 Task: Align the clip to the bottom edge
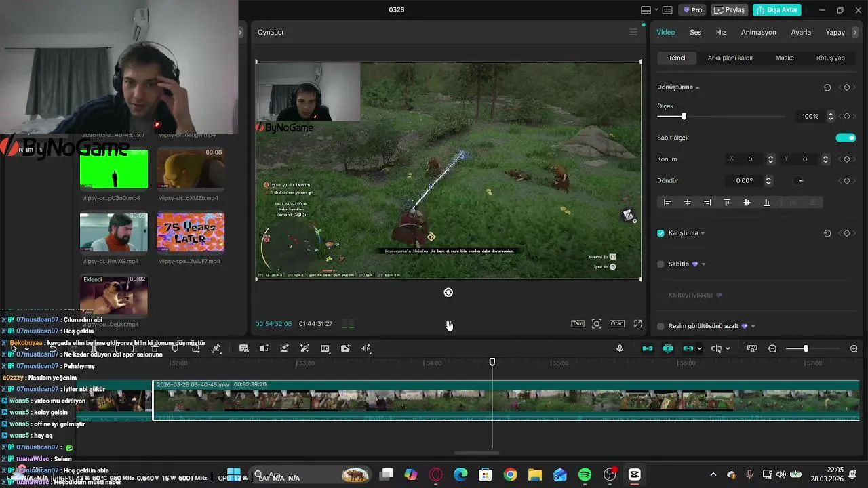[767, 203]
